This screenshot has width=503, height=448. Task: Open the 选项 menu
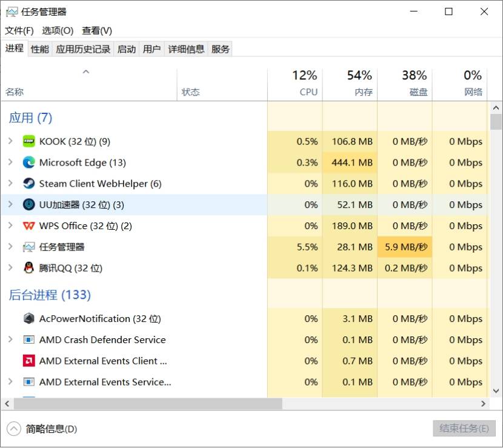click(58, 30)
